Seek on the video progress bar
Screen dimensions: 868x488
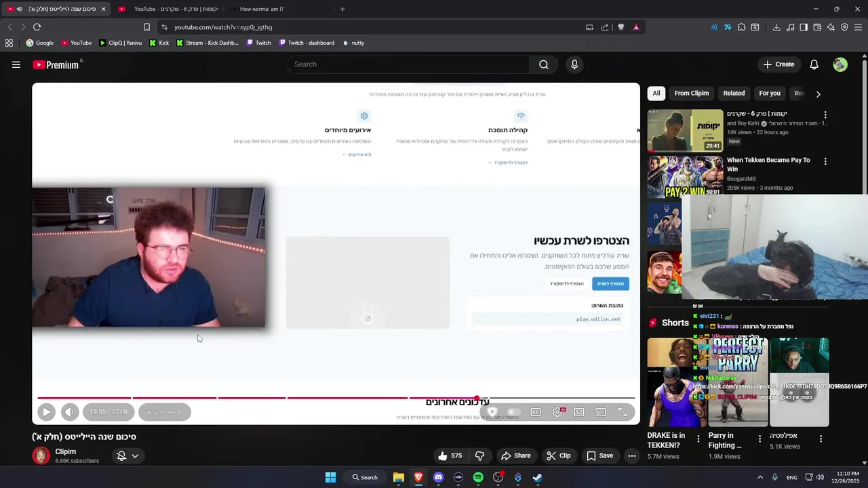336,398
